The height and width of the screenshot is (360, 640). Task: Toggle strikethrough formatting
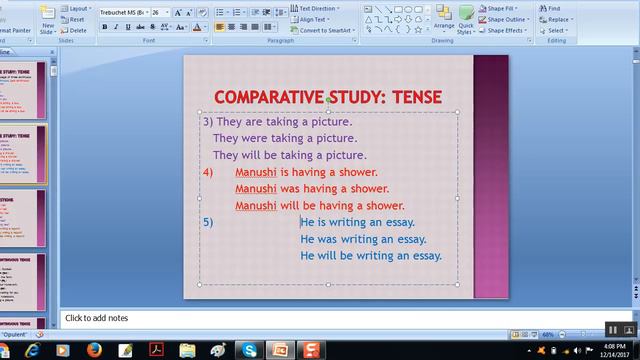(140, 27)
